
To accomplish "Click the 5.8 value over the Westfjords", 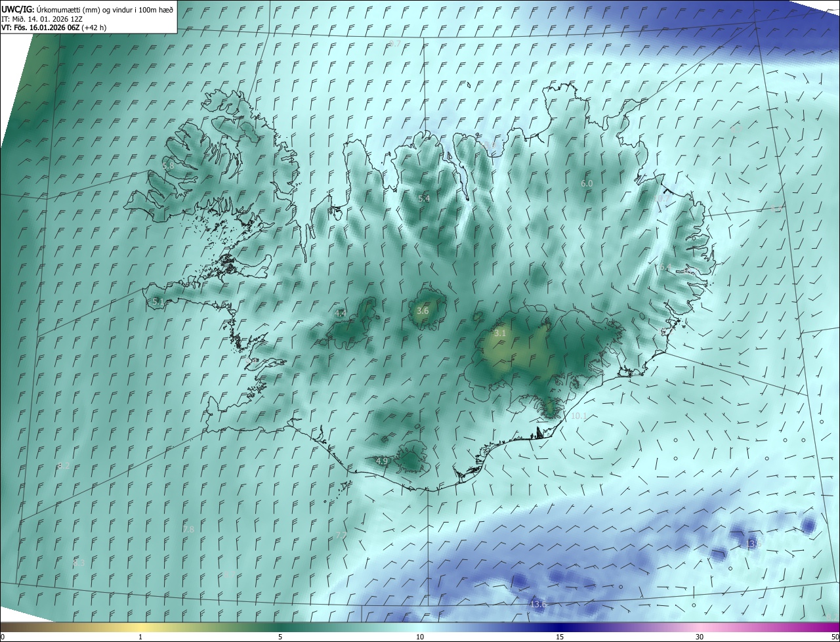I will (169, 165).
